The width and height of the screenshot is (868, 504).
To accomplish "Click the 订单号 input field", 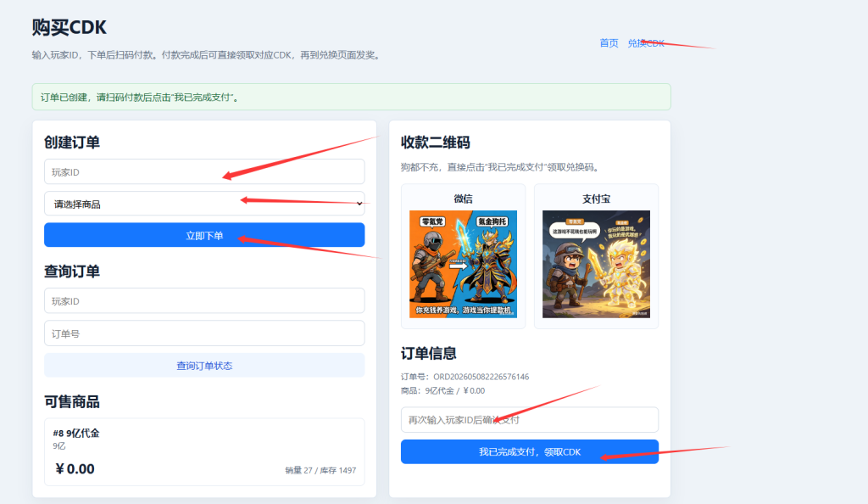I will [x=204, y=333].
